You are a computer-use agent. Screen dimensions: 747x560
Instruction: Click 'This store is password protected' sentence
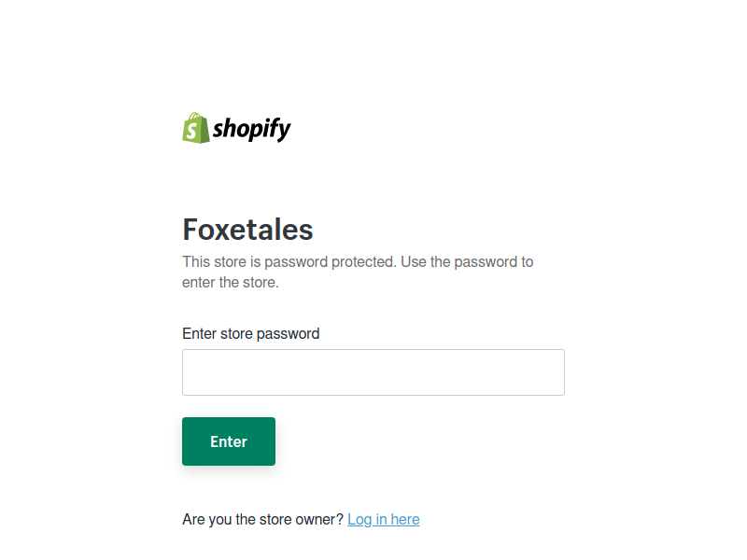(289, 262)
